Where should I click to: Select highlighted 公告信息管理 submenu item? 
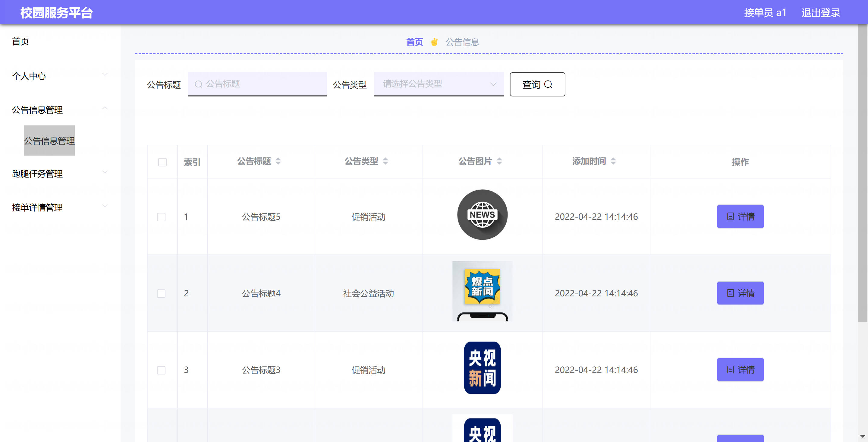(x=49, y=140)
